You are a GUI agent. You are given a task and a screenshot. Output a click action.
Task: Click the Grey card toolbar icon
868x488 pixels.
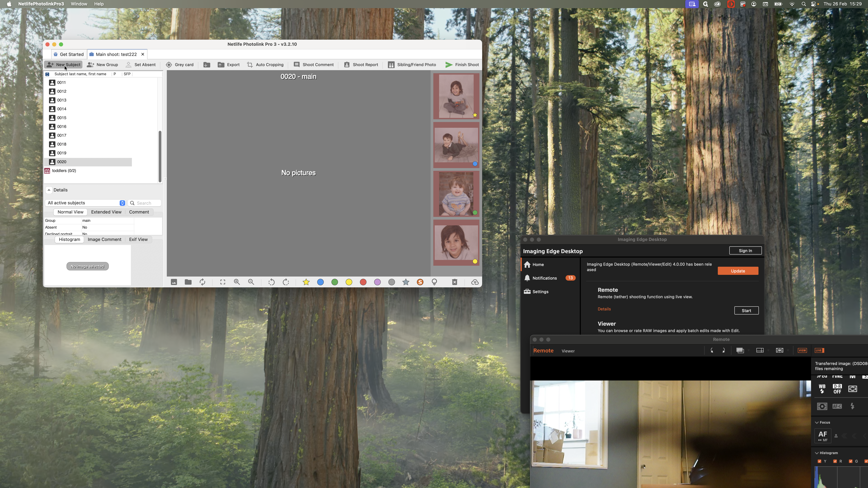pyautogui.click(x=179, y=65)
